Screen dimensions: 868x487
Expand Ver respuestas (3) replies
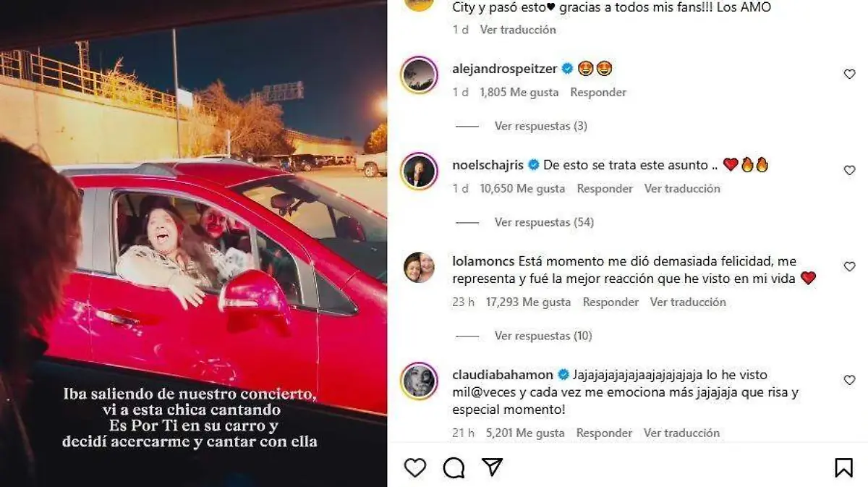(540, 126)
